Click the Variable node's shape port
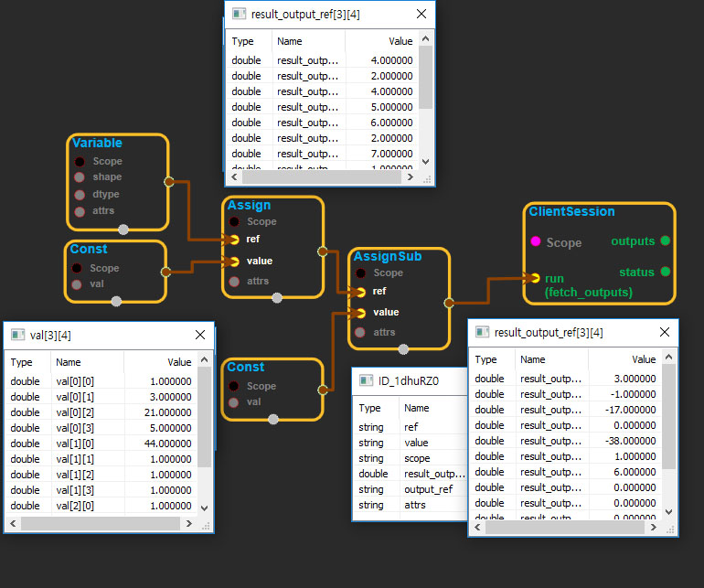Screen dimensions: 704x588 (x=80, y=177)
